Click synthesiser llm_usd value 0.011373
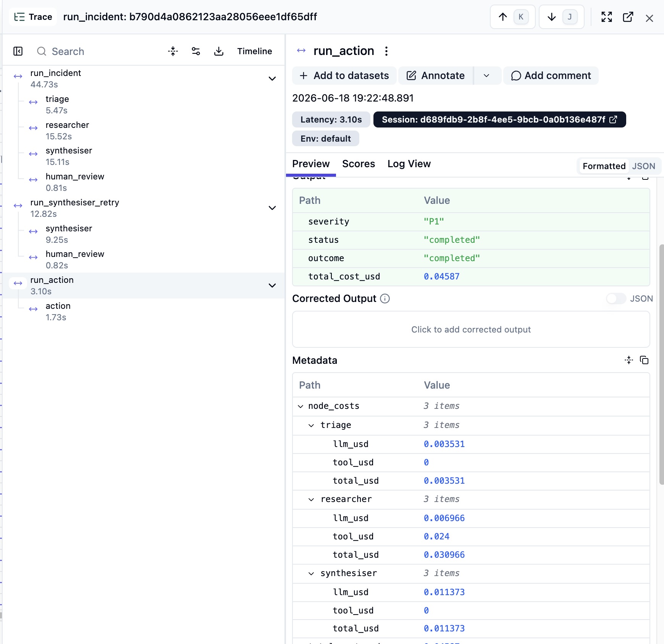 (444, 592)
